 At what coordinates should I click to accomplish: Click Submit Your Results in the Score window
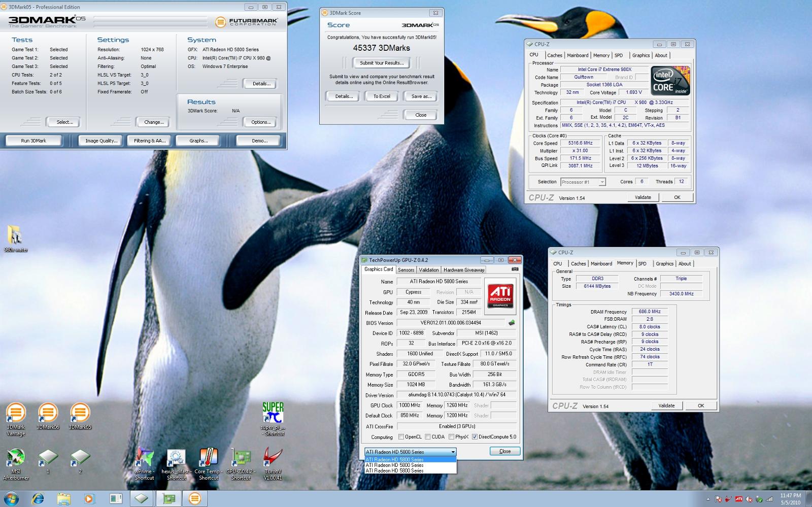pyautogui.click(x=382, y=63)
